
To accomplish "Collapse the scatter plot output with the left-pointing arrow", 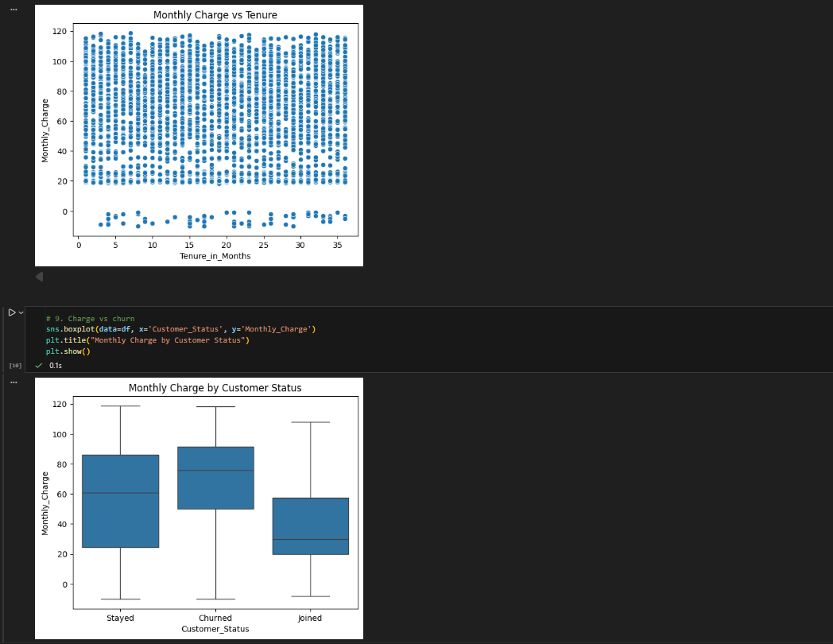I will pos(38,276).
